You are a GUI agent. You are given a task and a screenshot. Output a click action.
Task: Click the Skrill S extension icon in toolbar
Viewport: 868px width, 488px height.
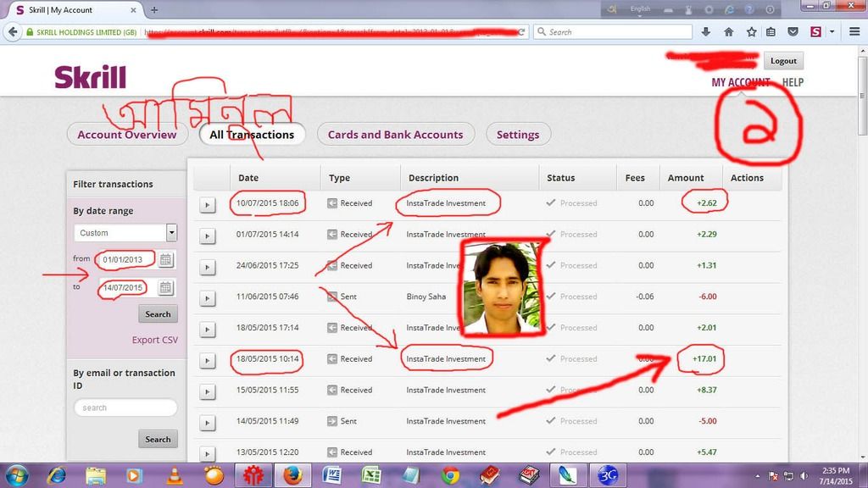[815, 32]
